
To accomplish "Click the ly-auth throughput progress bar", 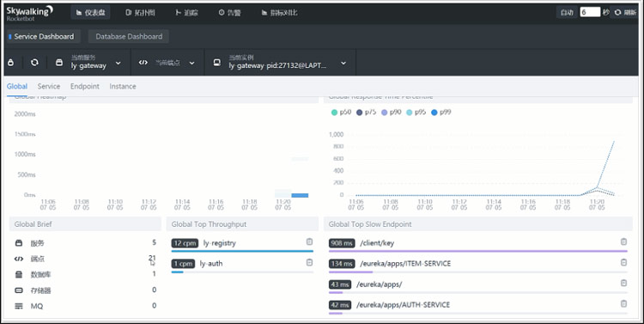I will [242, 272].
